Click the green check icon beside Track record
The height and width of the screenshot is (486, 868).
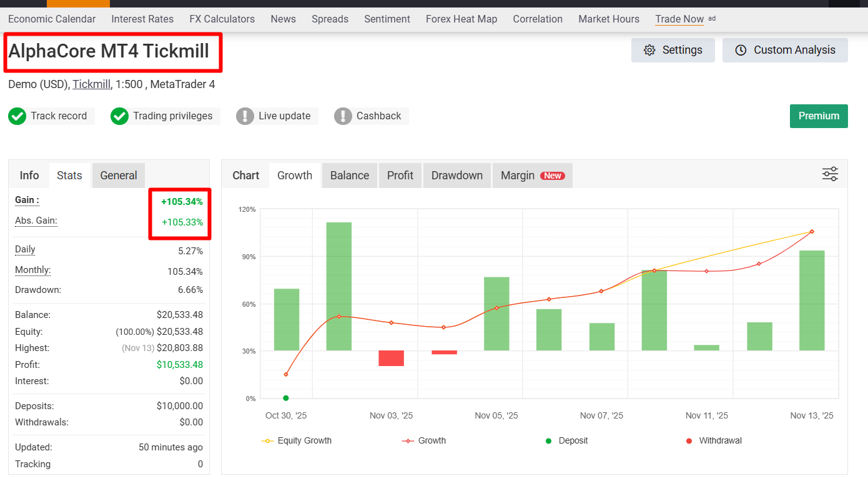tap(17, 116)
